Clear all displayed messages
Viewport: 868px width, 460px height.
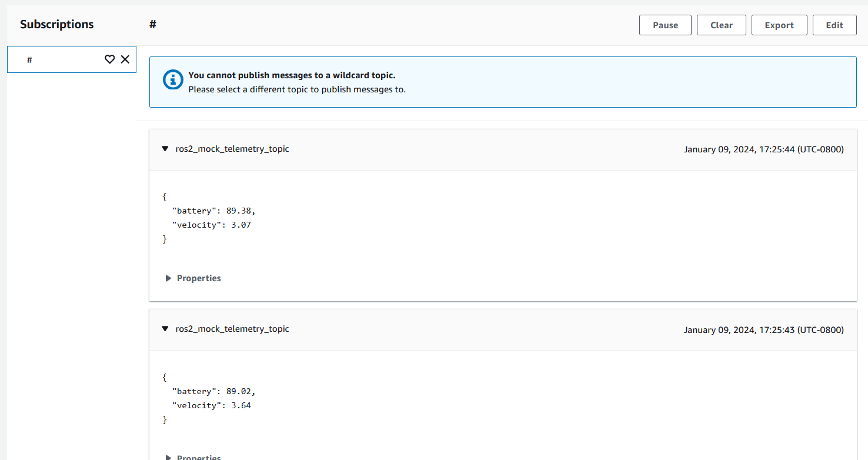point(722,25)
